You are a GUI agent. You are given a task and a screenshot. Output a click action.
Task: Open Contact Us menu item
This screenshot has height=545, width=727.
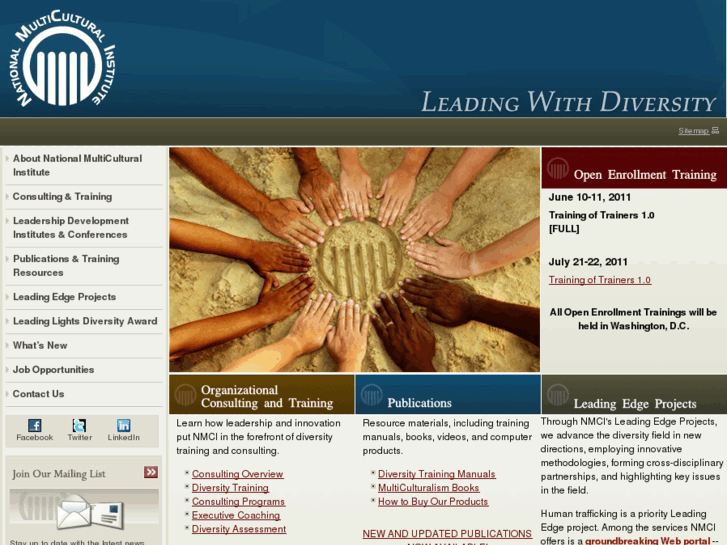[38, 394]
